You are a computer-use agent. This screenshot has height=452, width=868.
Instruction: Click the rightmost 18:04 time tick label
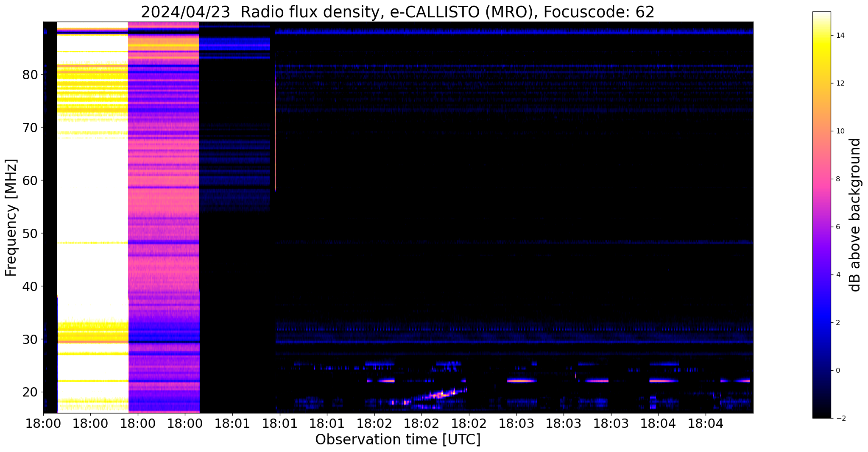(x=706, y=424)
